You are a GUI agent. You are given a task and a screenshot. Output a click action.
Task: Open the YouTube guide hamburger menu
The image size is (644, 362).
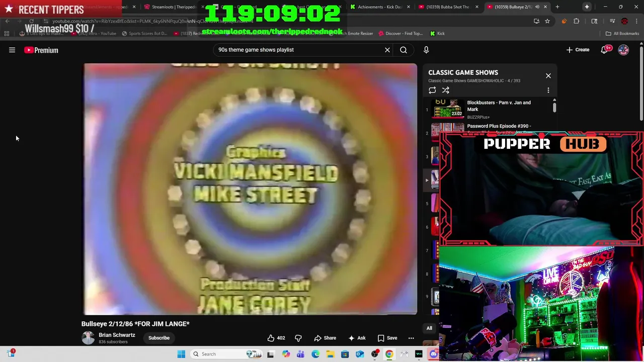tap(12, 50)
